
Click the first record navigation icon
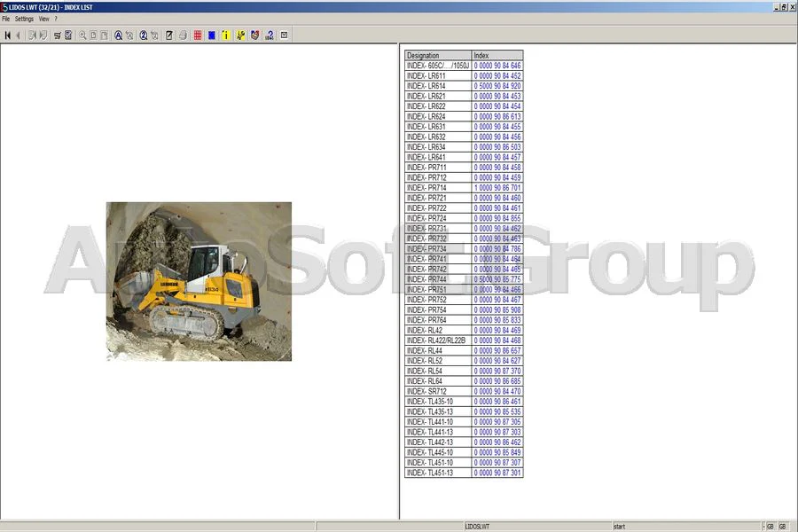point(7,35)
